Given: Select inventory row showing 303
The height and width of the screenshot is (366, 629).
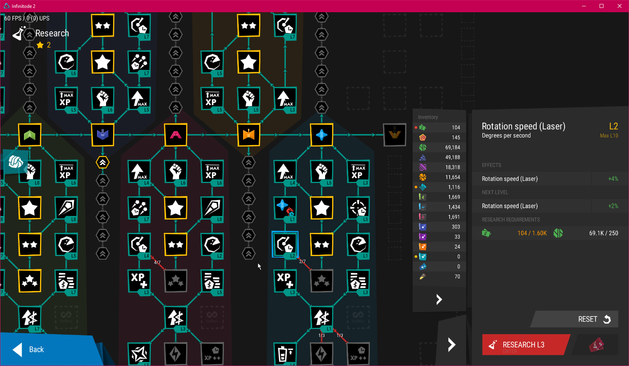Looking at the screenshot, I should pos(439,227).
